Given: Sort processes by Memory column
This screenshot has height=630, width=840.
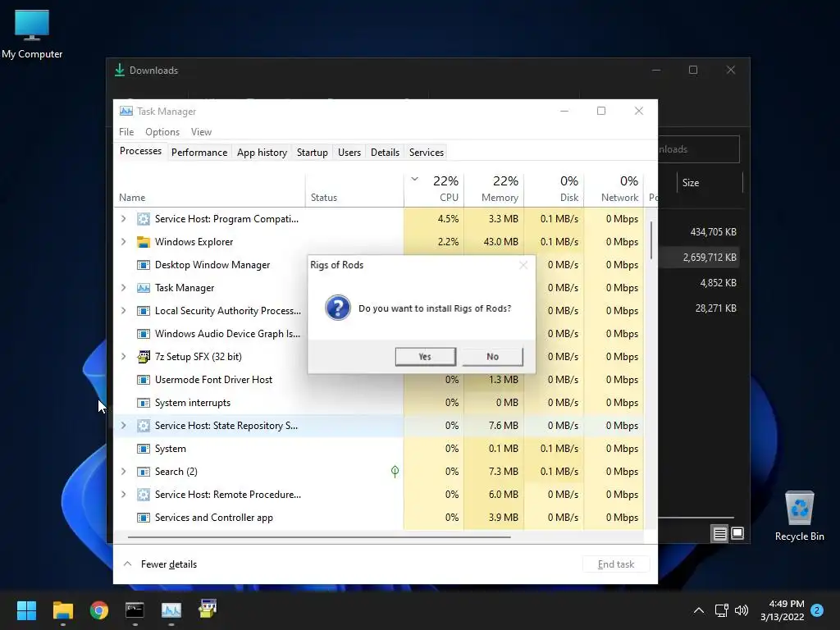Looking at the screenshot, I should (x=495, y=189).
